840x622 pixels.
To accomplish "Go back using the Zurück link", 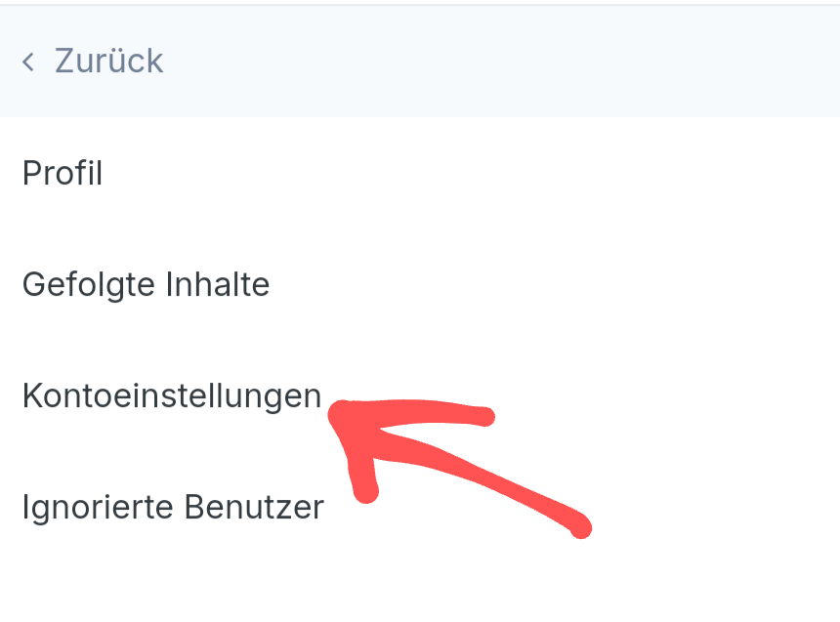I will point(108,62).
